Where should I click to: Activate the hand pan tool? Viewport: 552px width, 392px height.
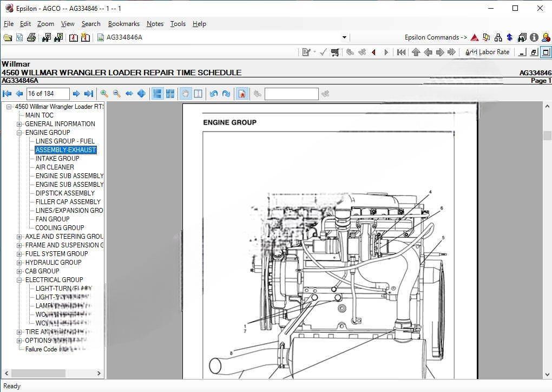(186, 93)
